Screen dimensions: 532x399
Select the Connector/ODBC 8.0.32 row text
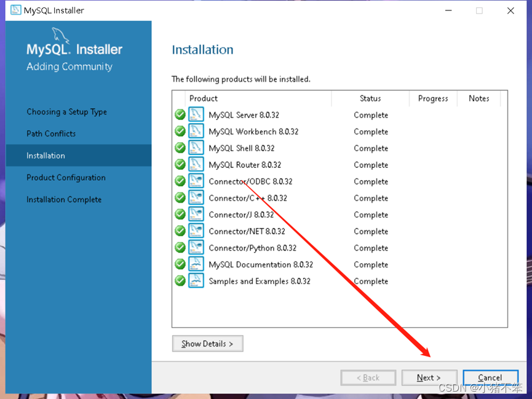tap(251, 181)
